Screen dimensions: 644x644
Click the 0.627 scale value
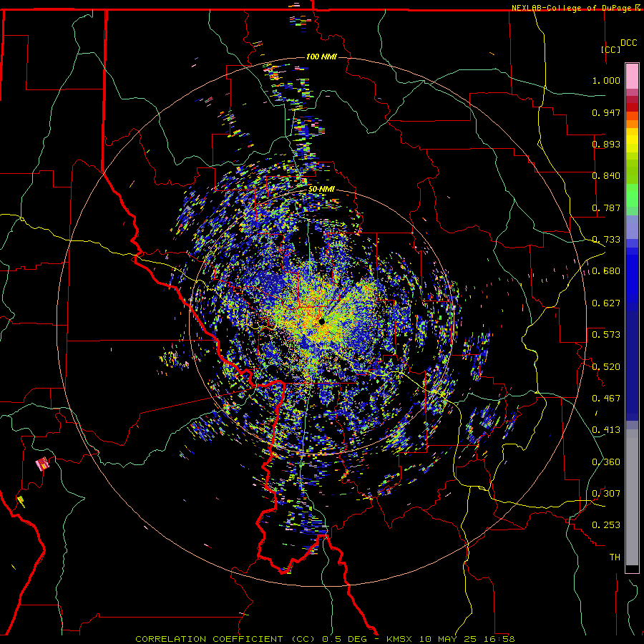pos(606,303)
